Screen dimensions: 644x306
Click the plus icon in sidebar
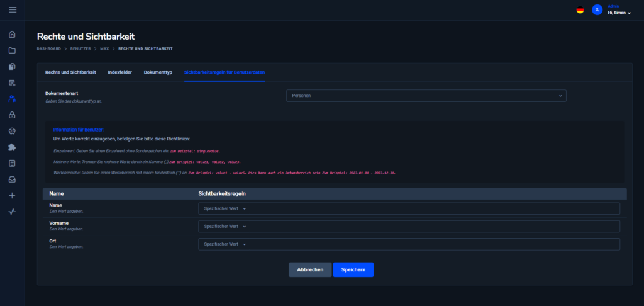click(x=13, y=195)
